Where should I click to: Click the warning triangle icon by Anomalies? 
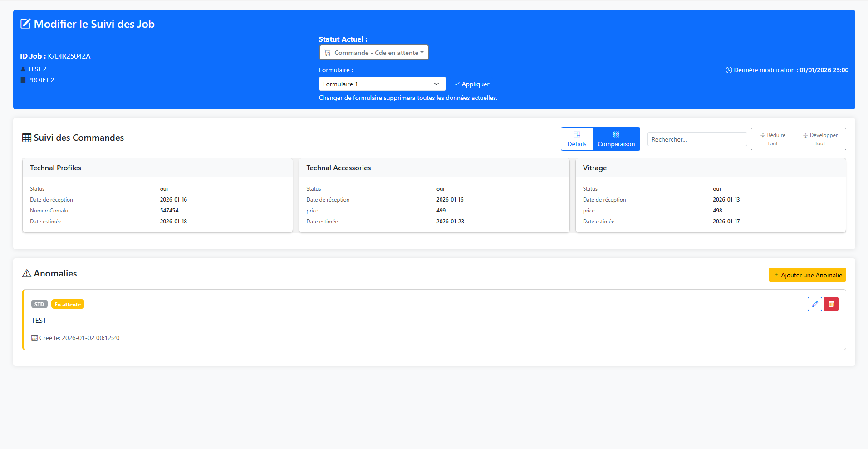click(x=27, y=273)
